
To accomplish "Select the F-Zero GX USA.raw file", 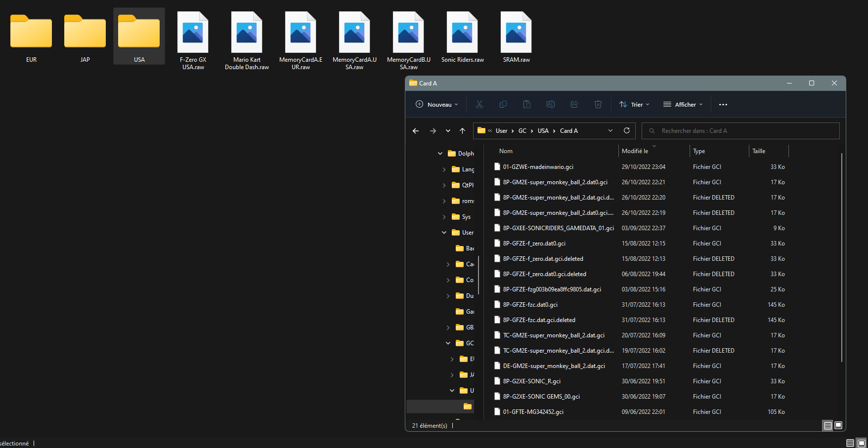I will coord(193,41).
